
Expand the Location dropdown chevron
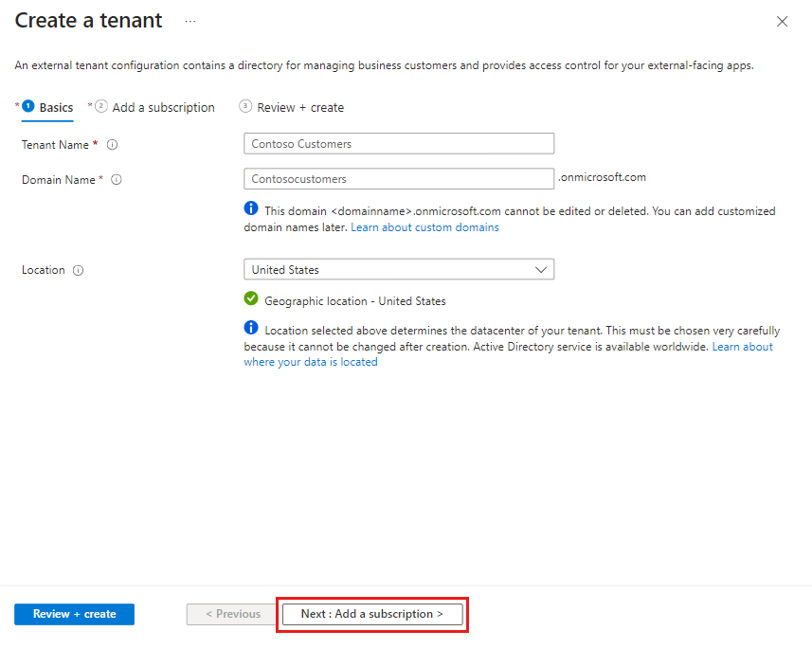click(541, 270)
